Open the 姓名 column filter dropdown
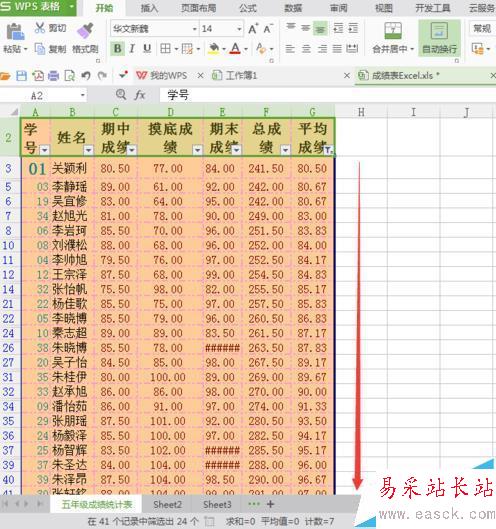The image size is (496, 529). [x=88, y=149]
